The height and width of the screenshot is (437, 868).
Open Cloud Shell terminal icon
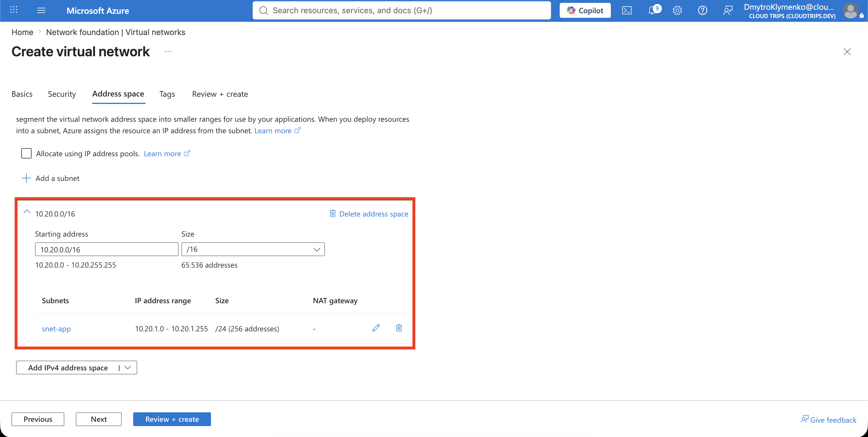coord(627,10)
